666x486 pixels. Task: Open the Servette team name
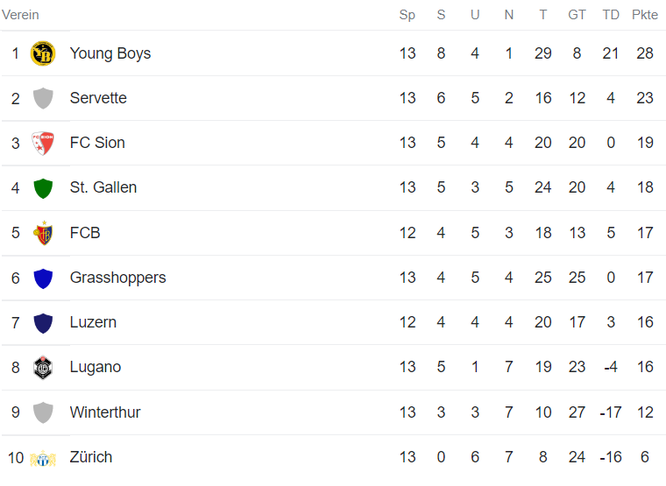click(98, 98)
